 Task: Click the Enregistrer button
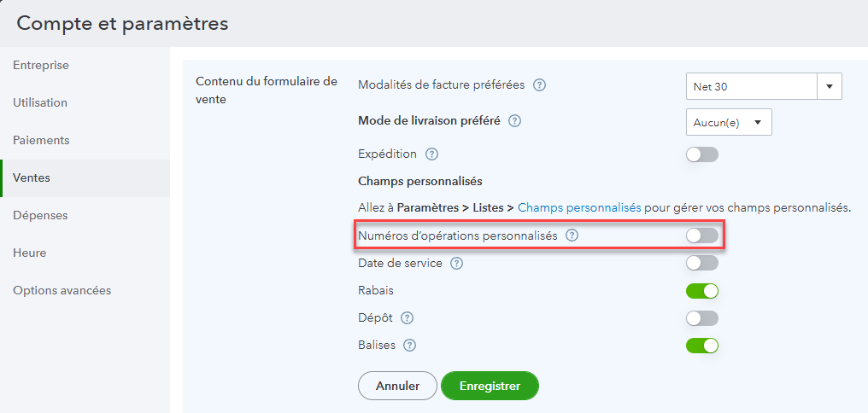pyautogui.click(x=490, y=386)
